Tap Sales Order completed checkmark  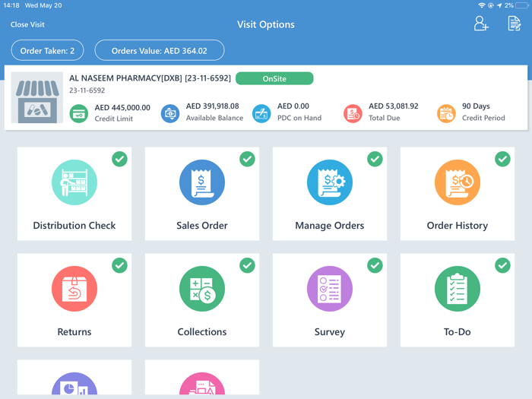coord(247,159)
